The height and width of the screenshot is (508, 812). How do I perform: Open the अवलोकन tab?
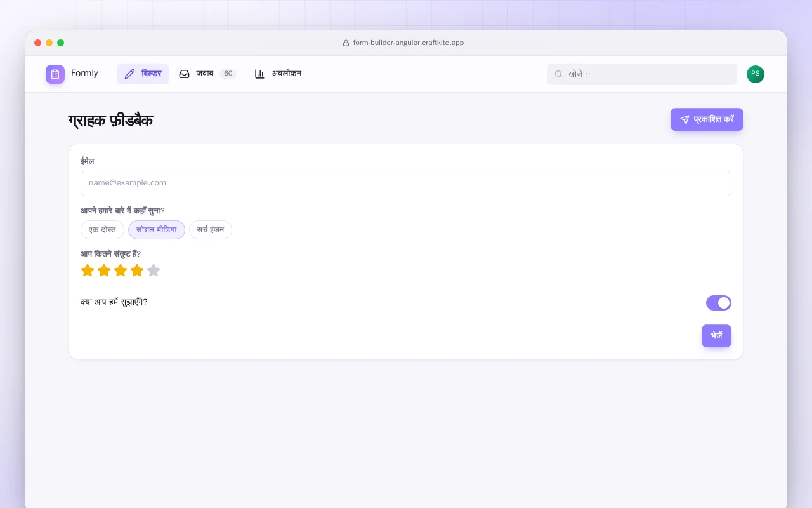pos(278,74)
